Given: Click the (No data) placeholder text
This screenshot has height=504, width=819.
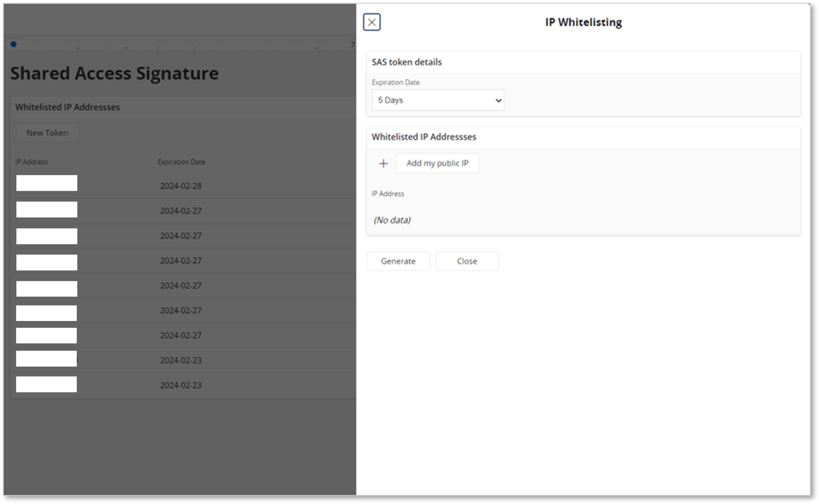Looking at the screenshot, I should (x=392, y=220).
